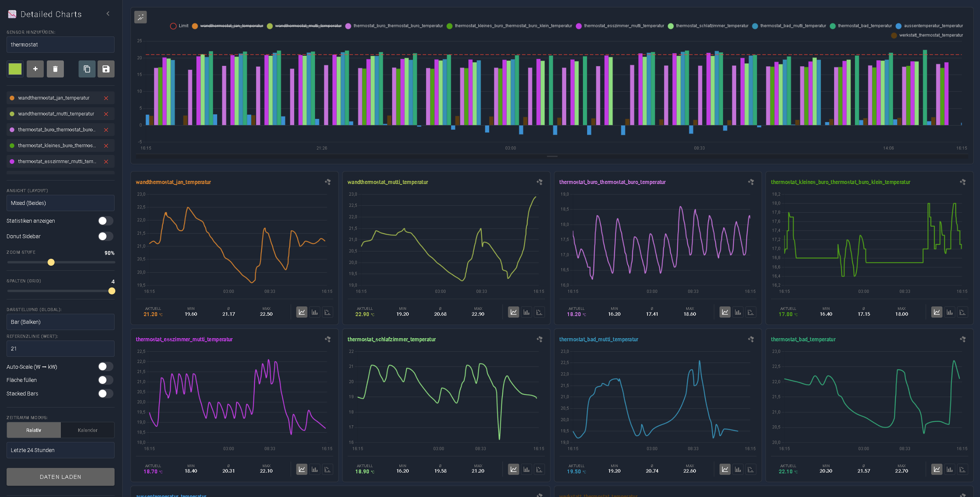Click the drag handle icon on the schlafzimmer chart

540,339
